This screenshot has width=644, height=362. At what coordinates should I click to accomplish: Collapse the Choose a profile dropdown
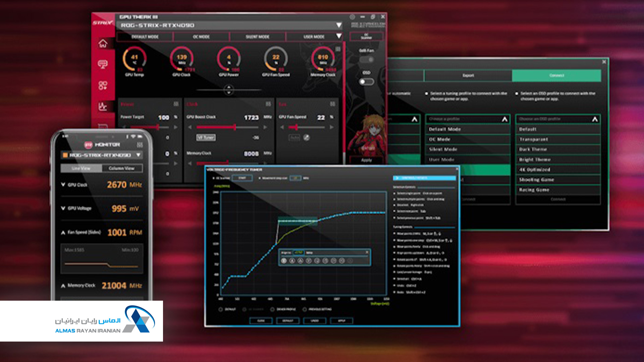[x=505, y=119]
